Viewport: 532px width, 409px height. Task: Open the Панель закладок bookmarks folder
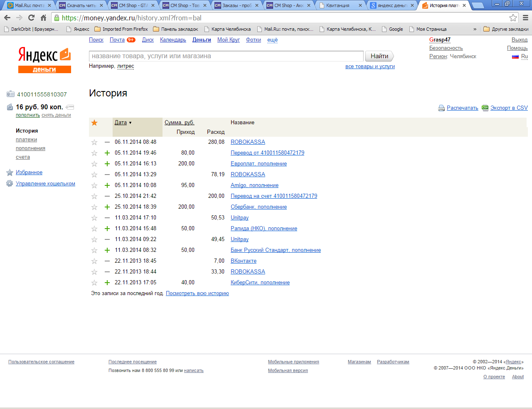175,29
